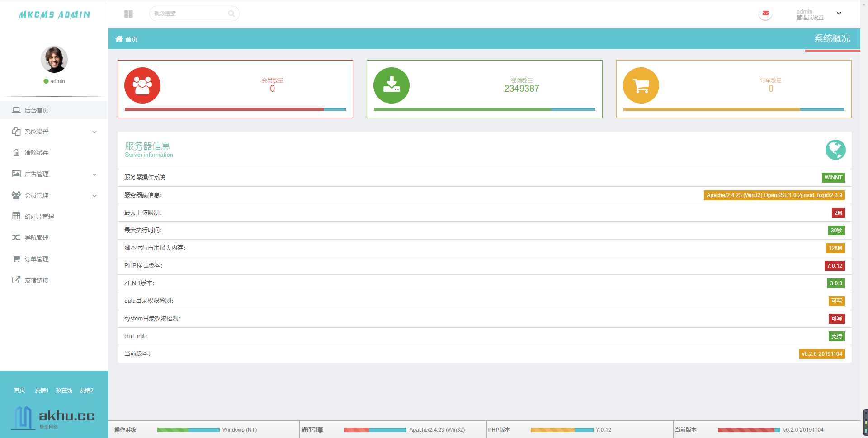This screenshot has height=438, width=868.
Task: Click the 首页 breadcrumb link
Action: tap(132, 39)
